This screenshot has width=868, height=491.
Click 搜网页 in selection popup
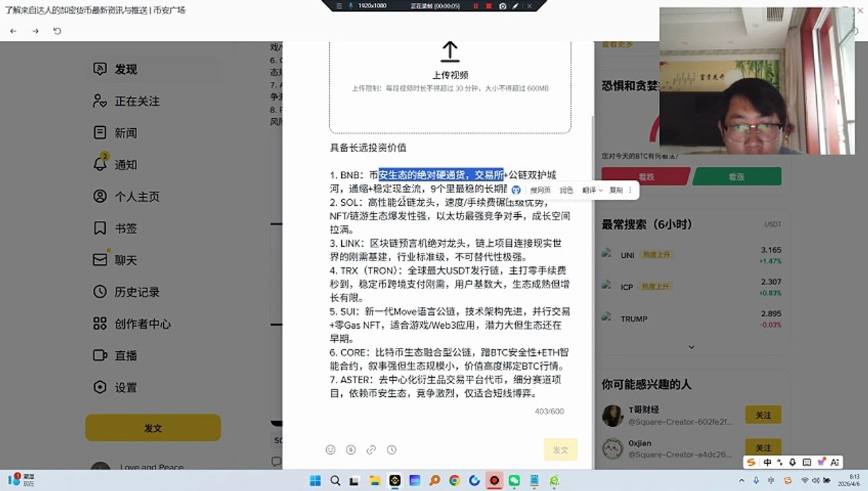click(540, 190)
